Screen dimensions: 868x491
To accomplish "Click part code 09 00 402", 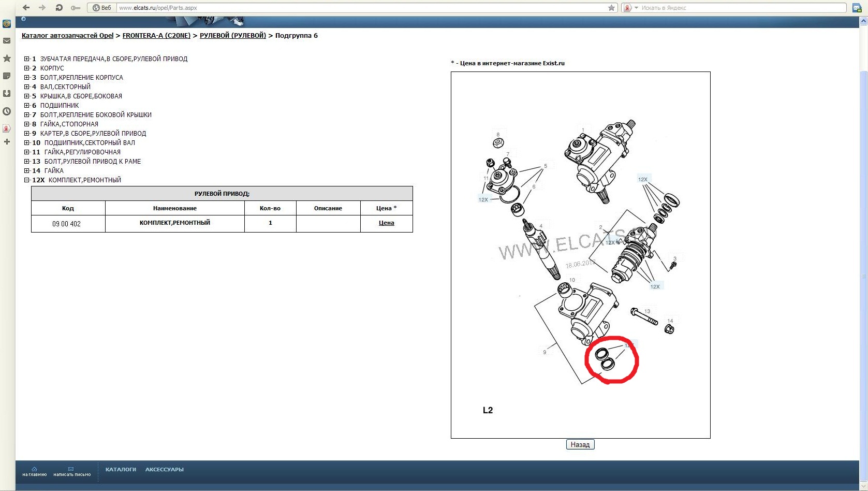I will point(66,224).
